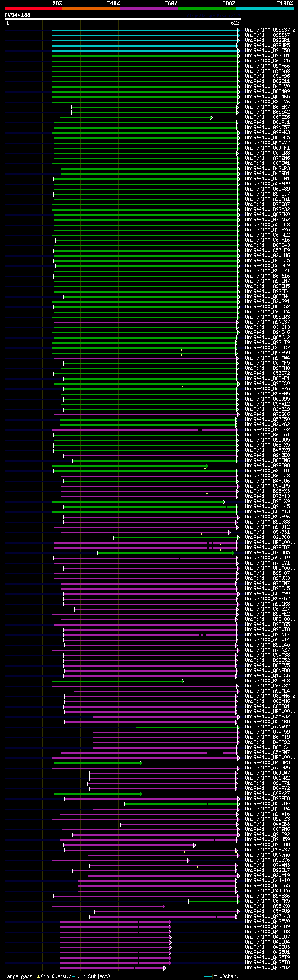Viewport: 298px width, 980px height.
Task: Click the white query bar below AV544188
Action: coord(122,19)
